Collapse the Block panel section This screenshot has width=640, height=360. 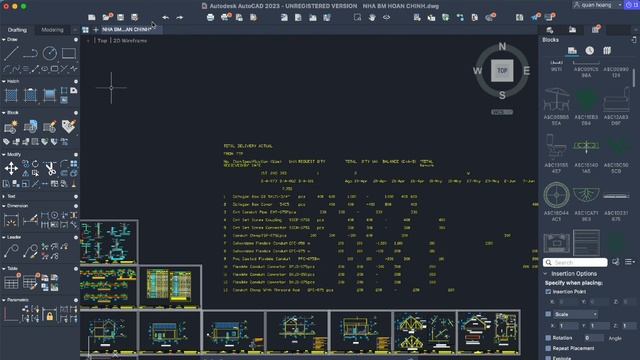(x=4, y=113)
